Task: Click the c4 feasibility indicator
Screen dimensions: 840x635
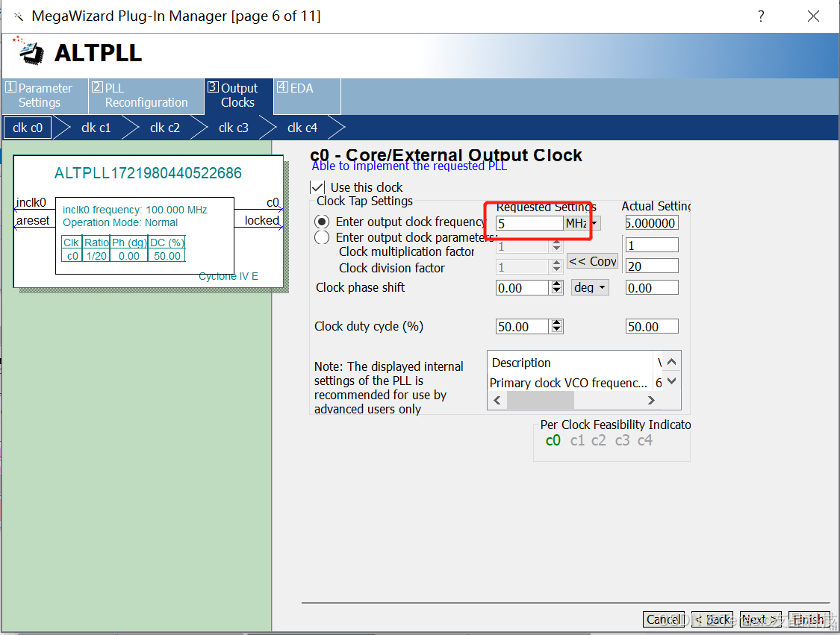Action: tap(645, 441)
